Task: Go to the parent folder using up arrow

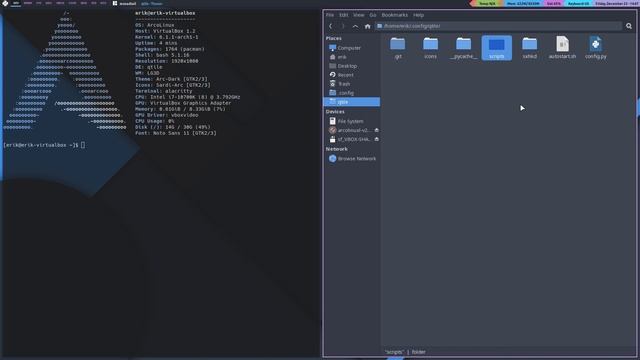Action: pyautogui.click(x=355, y=26)
